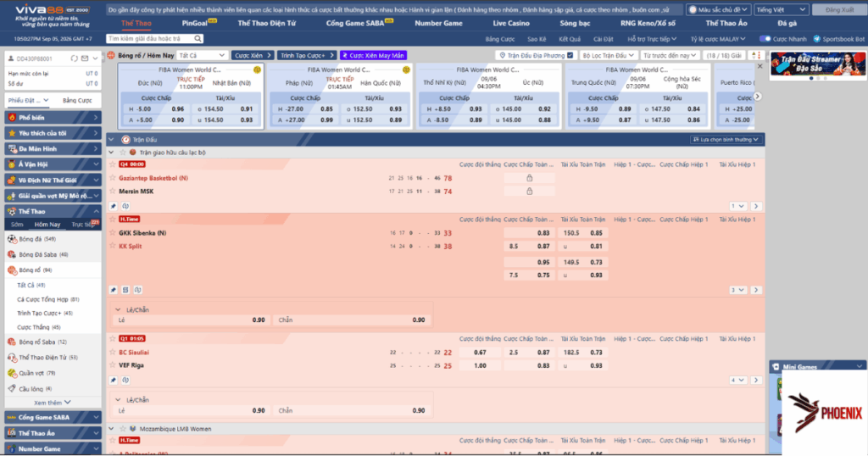
Task: Advance featured matches carousel to next
Action: 757,97
